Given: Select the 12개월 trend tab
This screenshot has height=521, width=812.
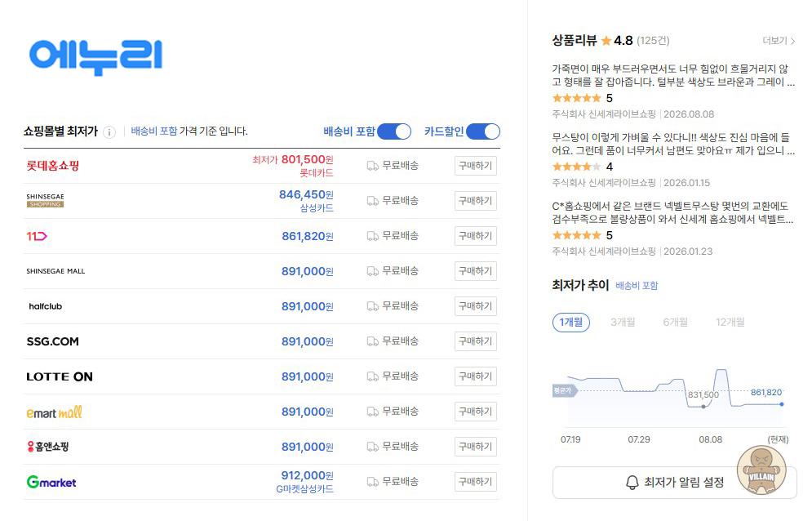Looking at the screenshot, I should tap(730, 322).
